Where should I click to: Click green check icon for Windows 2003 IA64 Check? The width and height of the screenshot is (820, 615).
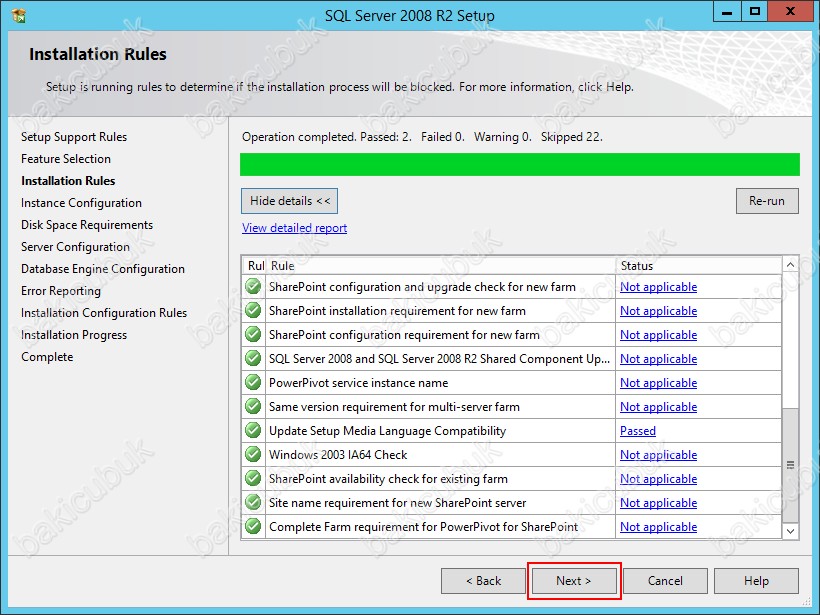(x=253, y=454)
